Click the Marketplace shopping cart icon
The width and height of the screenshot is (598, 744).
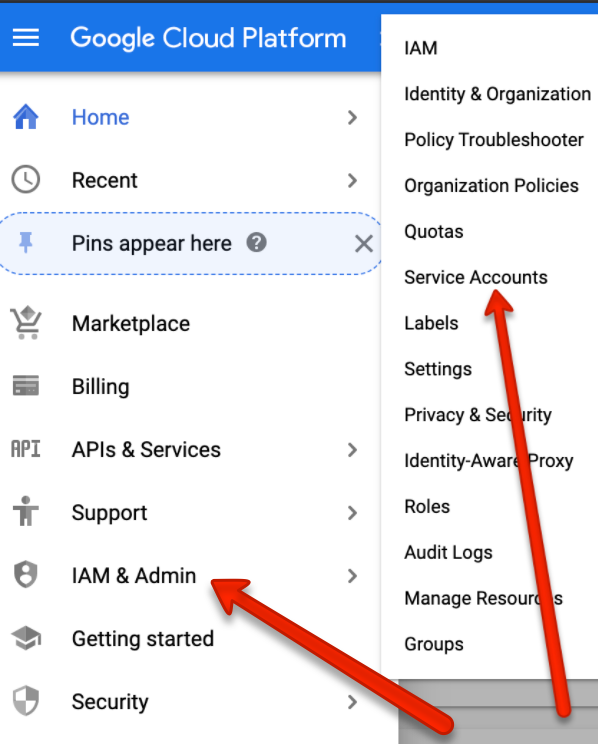[x=26, y=323]
